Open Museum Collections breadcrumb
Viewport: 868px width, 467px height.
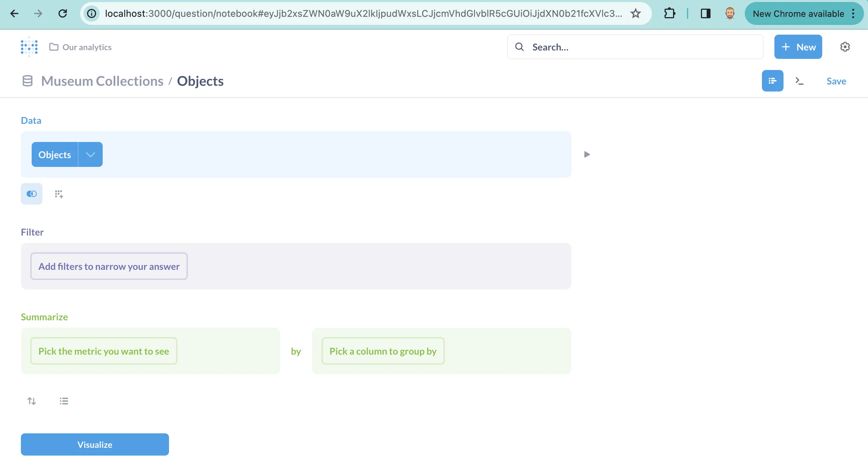point(102,81)
